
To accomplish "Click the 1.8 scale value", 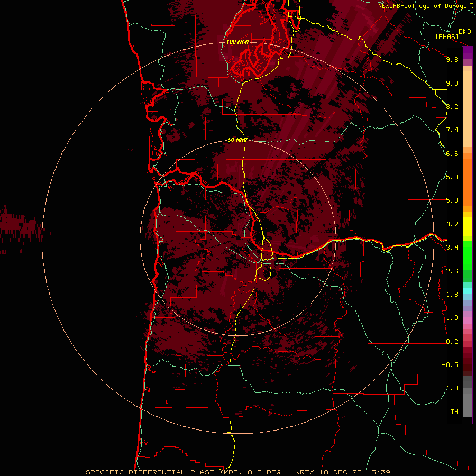I will tap(452, 295).
